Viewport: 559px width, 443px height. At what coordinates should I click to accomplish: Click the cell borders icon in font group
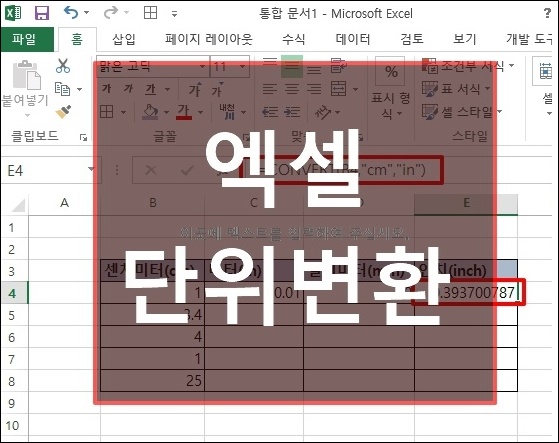point(107,112)
